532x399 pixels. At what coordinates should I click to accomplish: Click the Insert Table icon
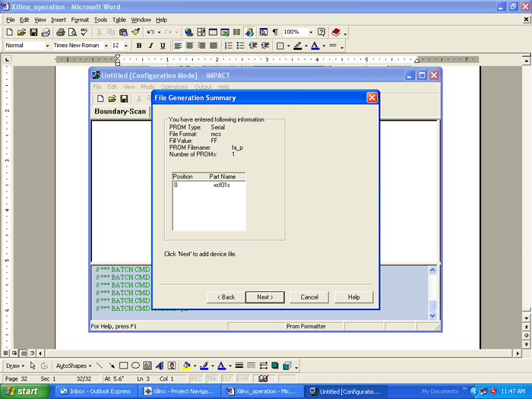coord(213,32)
